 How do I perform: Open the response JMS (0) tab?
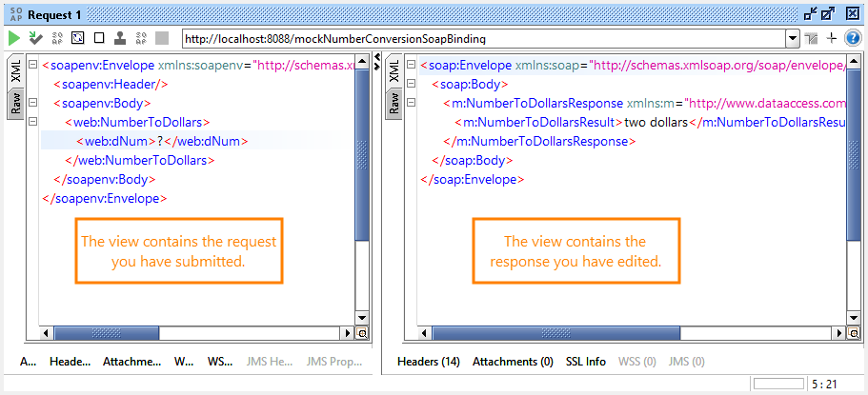(x=686, y=362)
